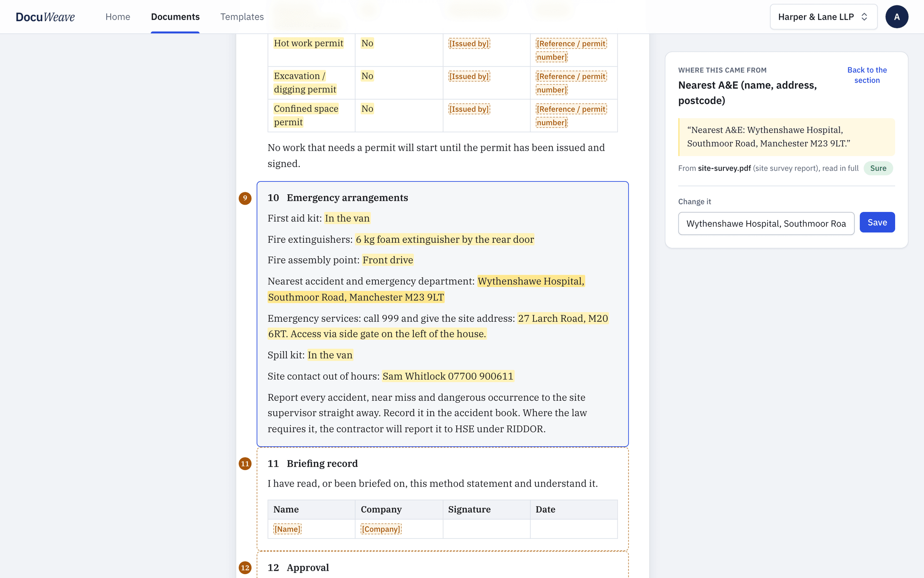Screen dimensions: 924x578
Task: Click the [Company] placeholder in Briefing record
Action: tap(381, 529)
